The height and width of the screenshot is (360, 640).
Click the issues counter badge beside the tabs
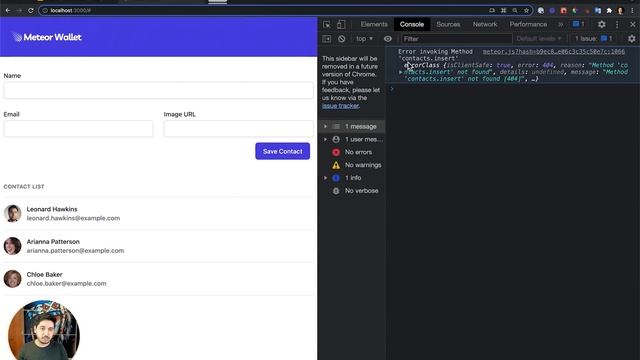578,24
